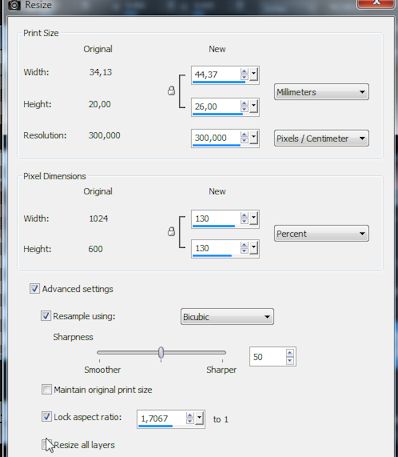Click the resolution 300,000 spinner arrows
Screen dimensions: 398x457
click(x=244, y=137)
